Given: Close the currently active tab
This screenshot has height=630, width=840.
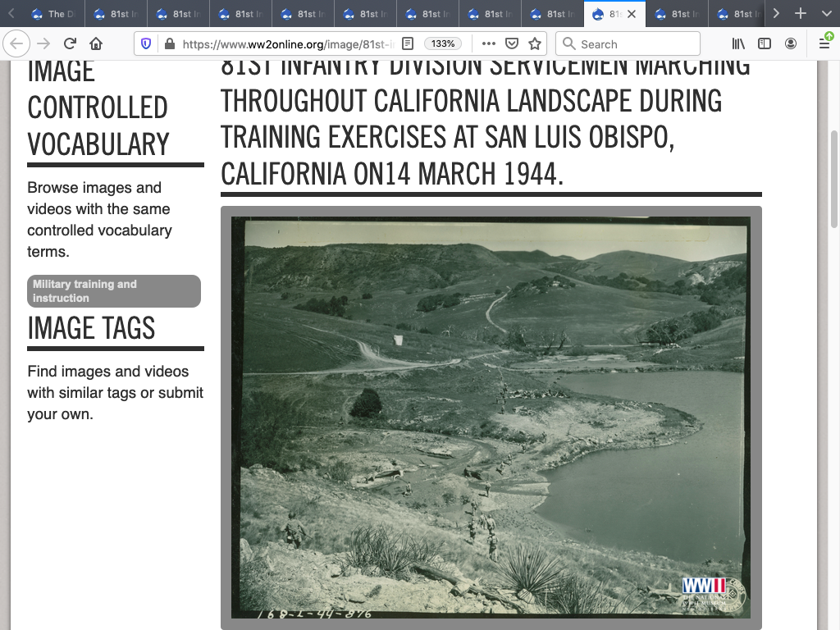Looking at the screenshot, I should click(x=632, y=14).
